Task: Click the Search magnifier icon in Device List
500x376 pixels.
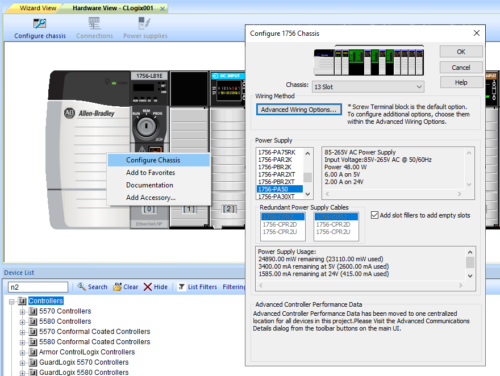Action: point(82,286)
